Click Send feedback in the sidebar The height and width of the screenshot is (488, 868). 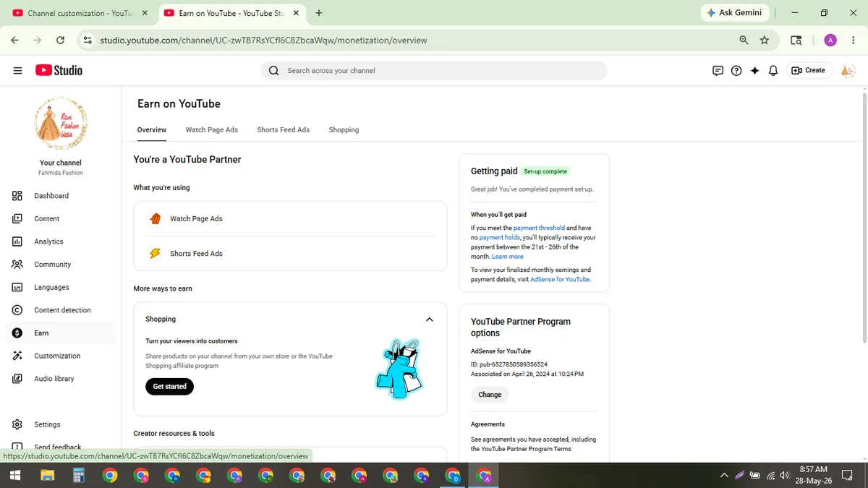point(58,447)
